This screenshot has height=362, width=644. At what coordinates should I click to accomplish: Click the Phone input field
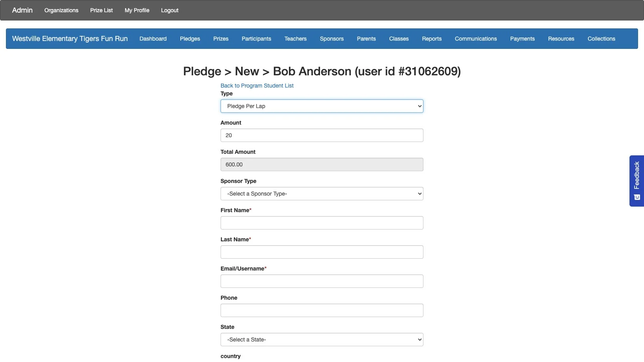(322, 310)
